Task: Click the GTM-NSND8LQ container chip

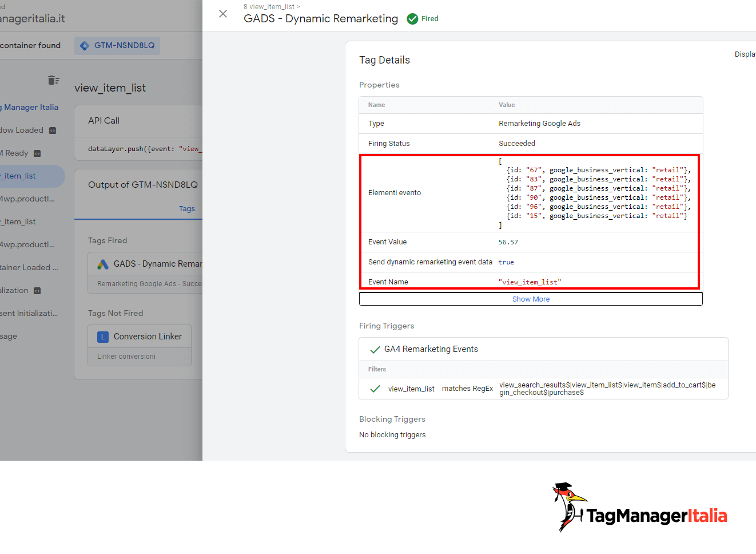Action: coord(117,45)
